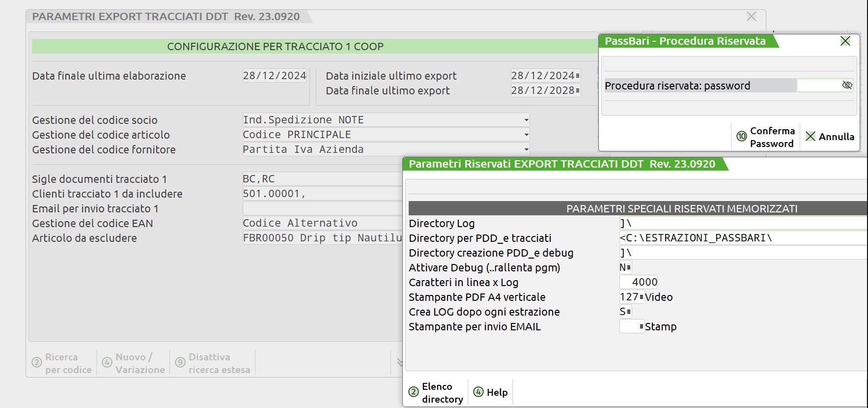Click the procedura riservata password field
This screenshot has width=868, height=408.
tap(818, 86)
